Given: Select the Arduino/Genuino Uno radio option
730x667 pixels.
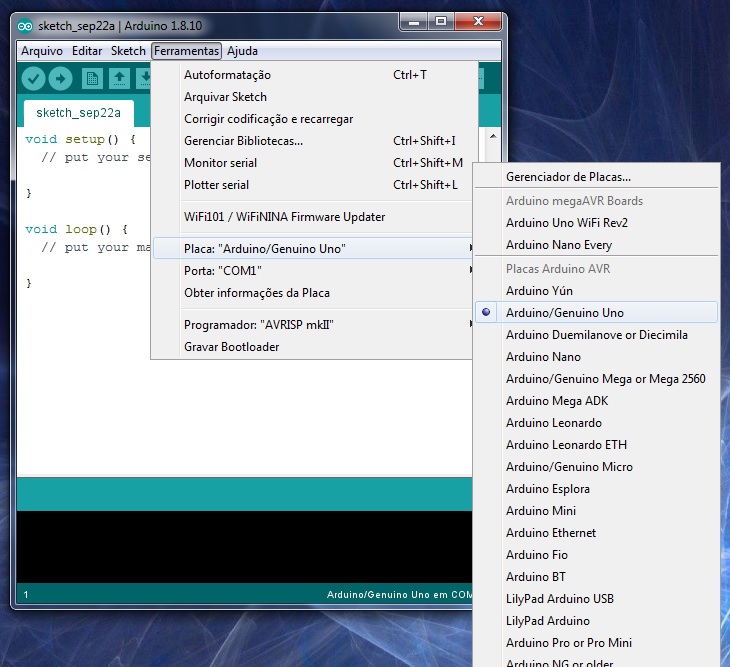Looking at the screenshot, I should tap(564, 313).
